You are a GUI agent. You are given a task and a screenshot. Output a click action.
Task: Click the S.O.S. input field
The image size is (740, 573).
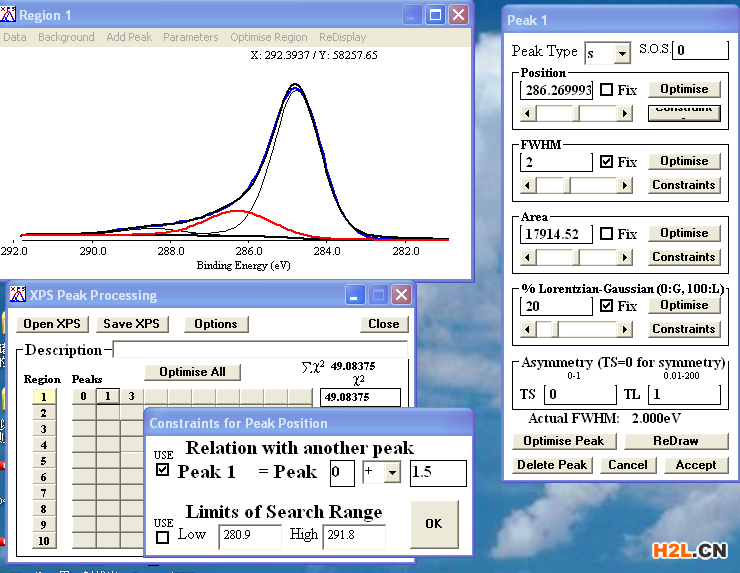700,50
